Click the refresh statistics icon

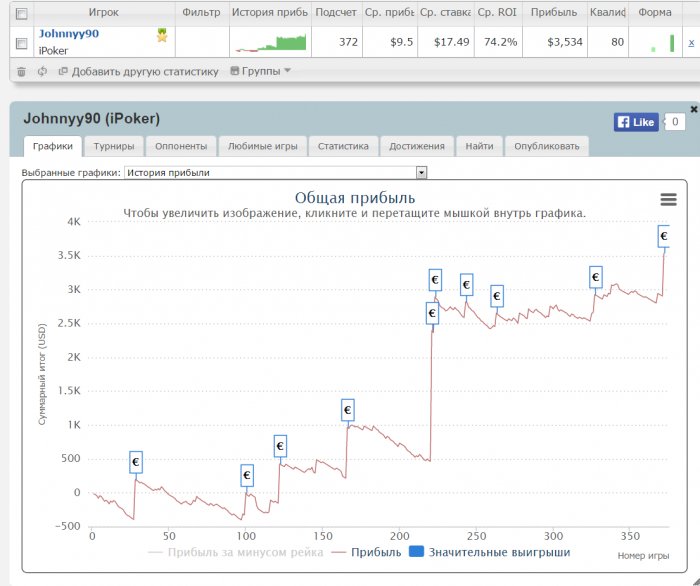(x=42, y=71)
